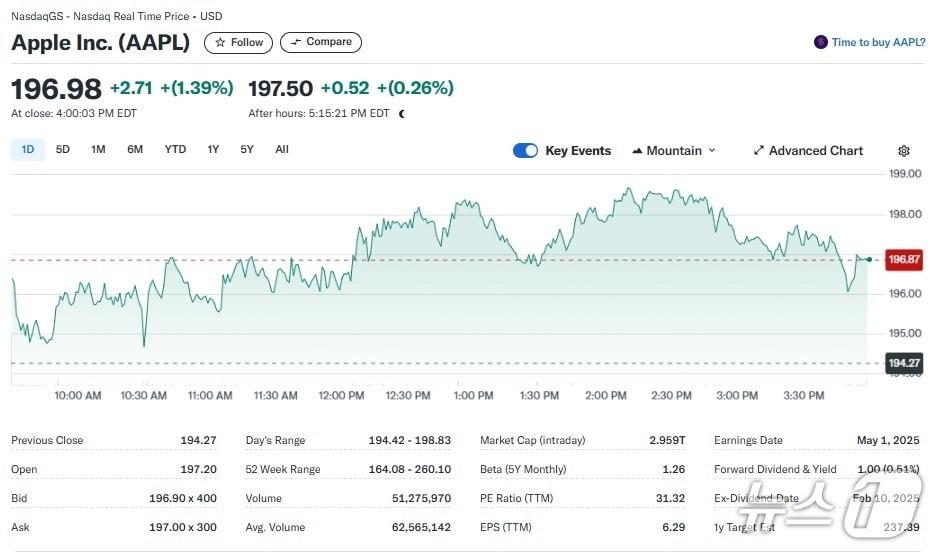Open the Time to buy AAPL? link

click(x=879, y=42)
